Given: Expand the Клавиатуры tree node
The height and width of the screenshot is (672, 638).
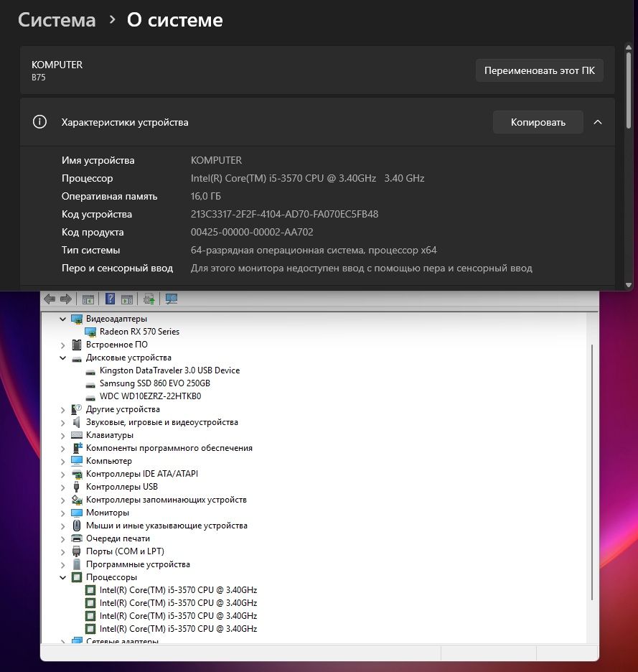Looking at the screenshot, I should coord(63,435).
